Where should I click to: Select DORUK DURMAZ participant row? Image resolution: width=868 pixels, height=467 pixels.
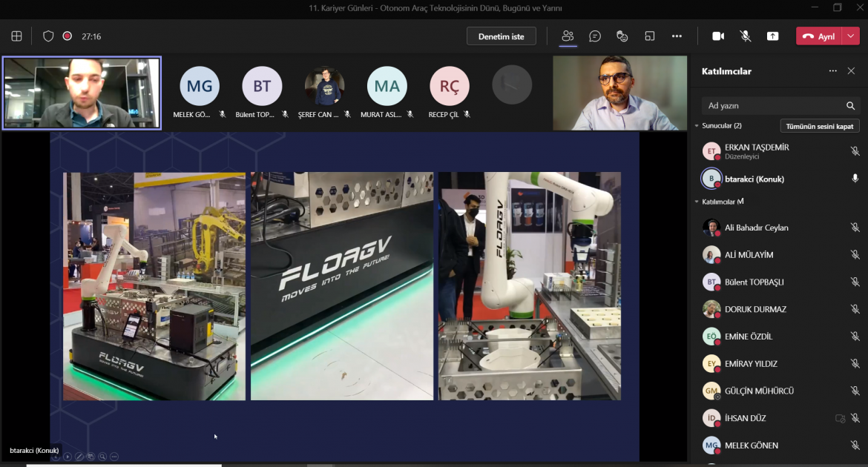pyautogui.click(x=780, y=309)
